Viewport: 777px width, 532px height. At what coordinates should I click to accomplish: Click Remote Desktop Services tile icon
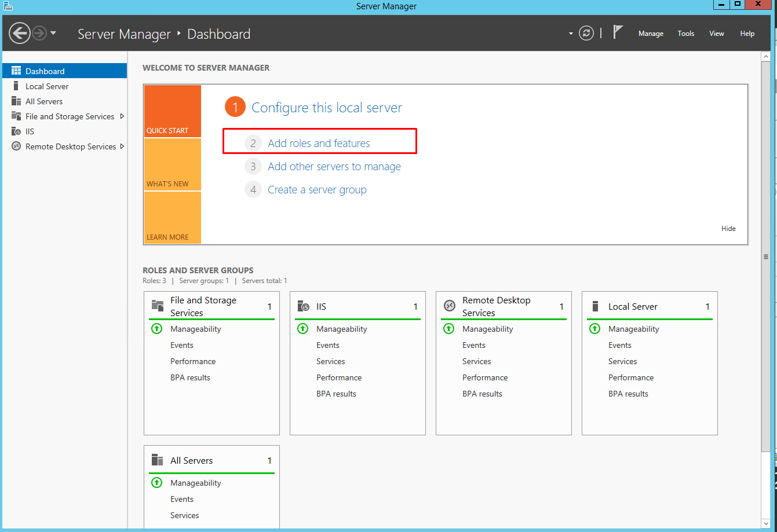(449, 306)
